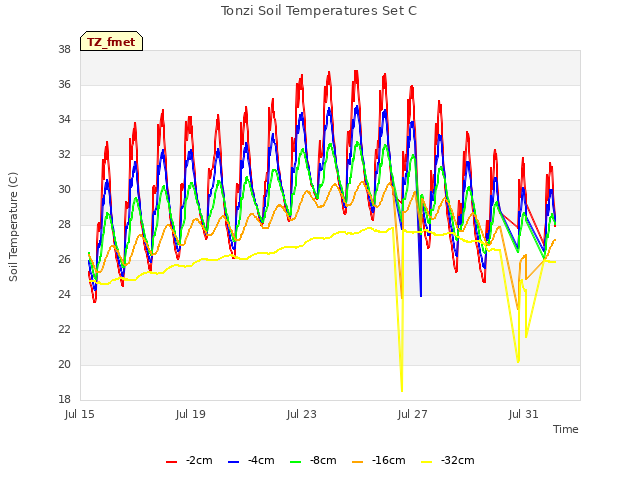This screenshot has height=480, width=640.
Task: Click the 18 y-axis tick label
Action: (64, 399)
